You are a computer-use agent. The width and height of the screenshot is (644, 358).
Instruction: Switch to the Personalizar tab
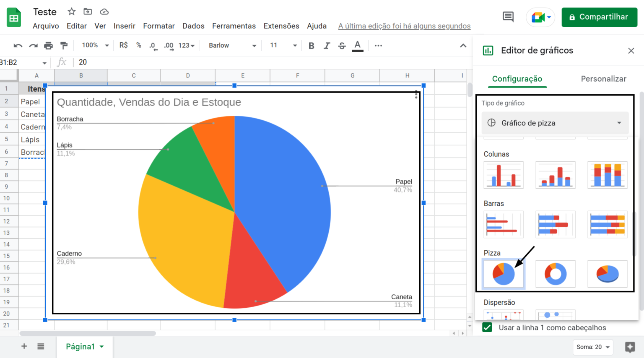603,79
